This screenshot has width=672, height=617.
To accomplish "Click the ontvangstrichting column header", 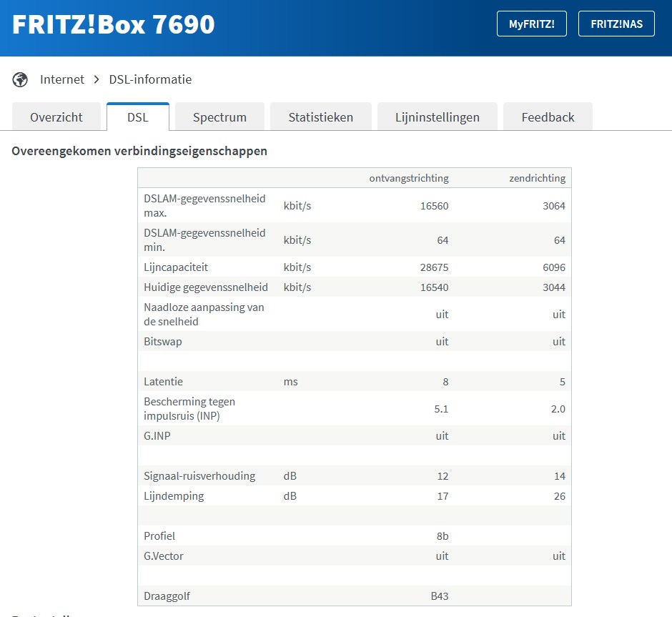I will 408,178.
